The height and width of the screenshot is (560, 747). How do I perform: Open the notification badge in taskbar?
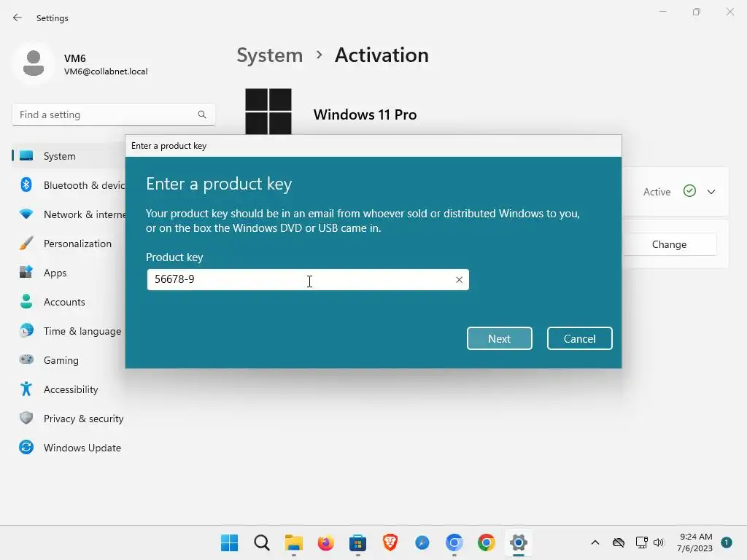[727, 542]
